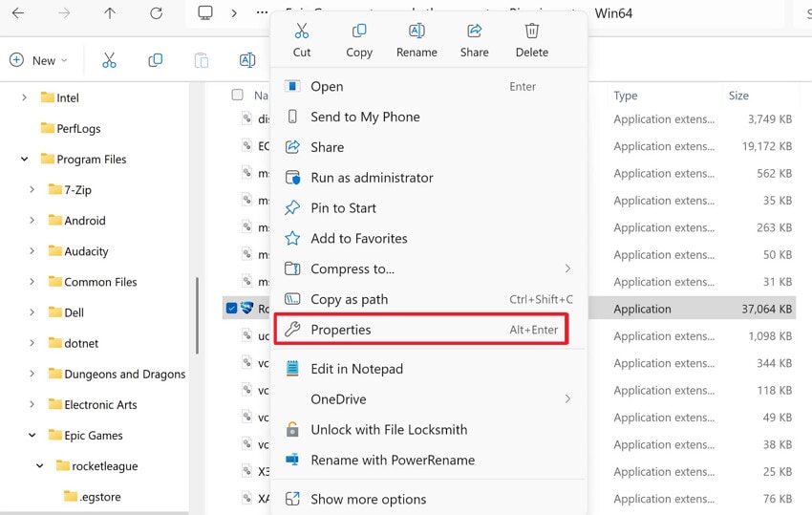Image resolution: width=812 pixels, height=515 pixels.
Task: Click the scissors Cut icon in the command bar
Action: 109,60
